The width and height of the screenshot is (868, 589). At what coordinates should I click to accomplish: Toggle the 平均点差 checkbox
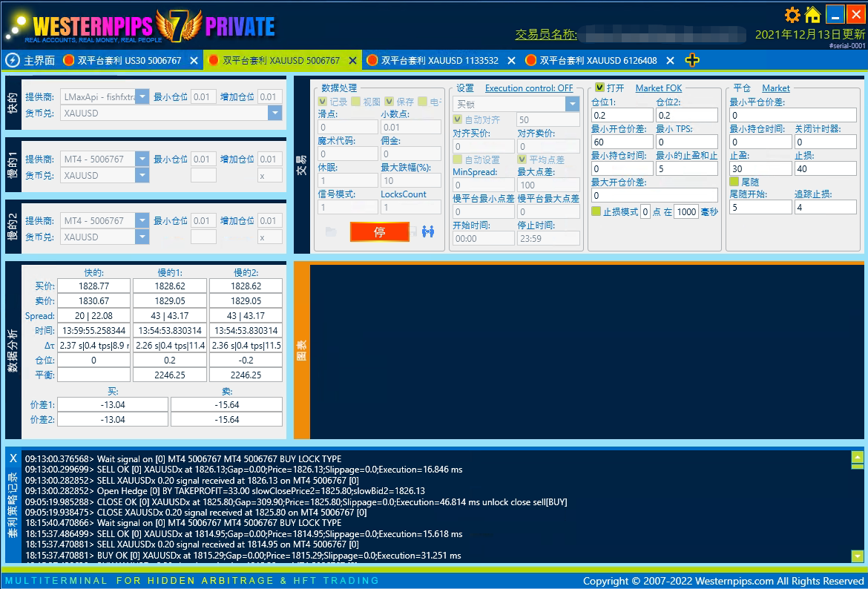click(522, 159)
